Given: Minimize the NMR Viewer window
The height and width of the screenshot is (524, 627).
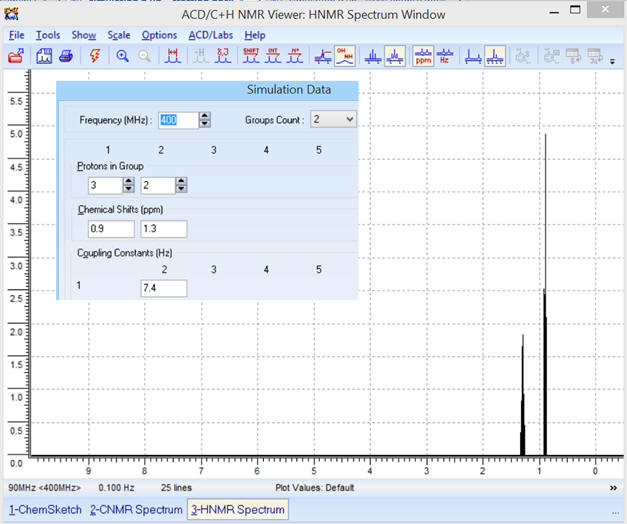Looking at the screenshot, I should [x=554, y=12].
